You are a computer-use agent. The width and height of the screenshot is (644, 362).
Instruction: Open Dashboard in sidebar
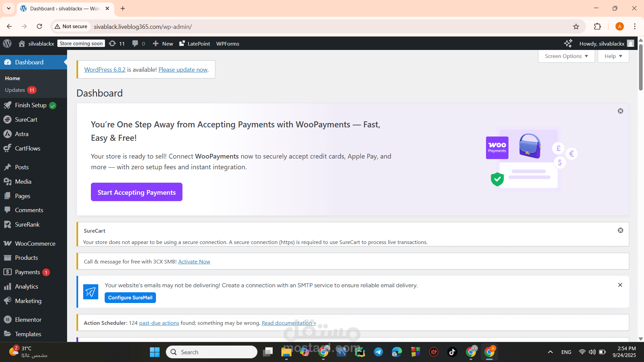pyautogui.click(x=34, y=62)
